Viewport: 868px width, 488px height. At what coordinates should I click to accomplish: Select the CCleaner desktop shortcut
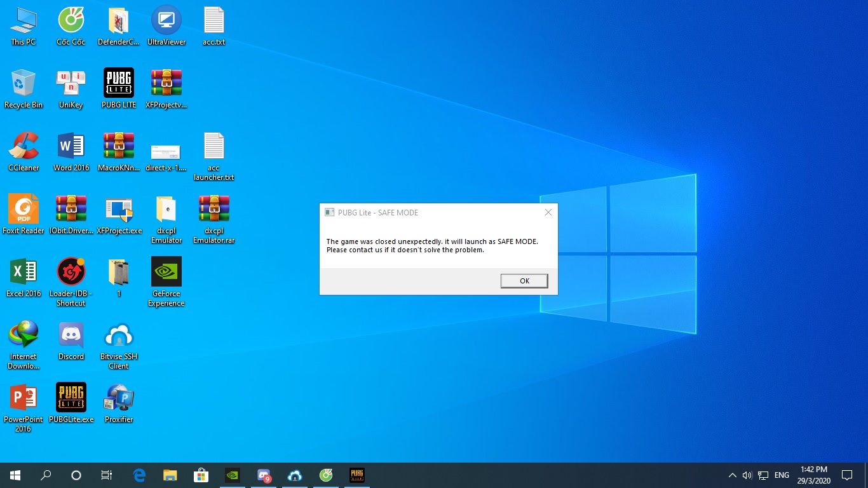click(24, 152)
